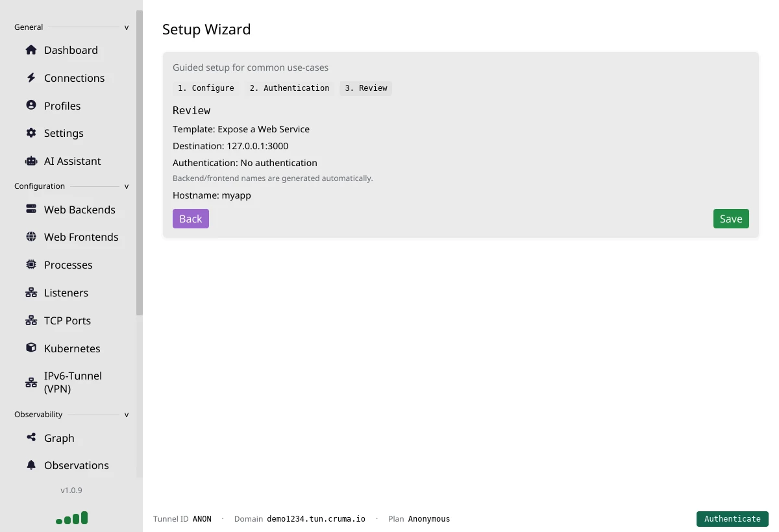Image resolution: width=779 pixels, height=532 pixels.
Task: Click the IPv6-Tunnel network icon
Action: (x=31, y=382)
